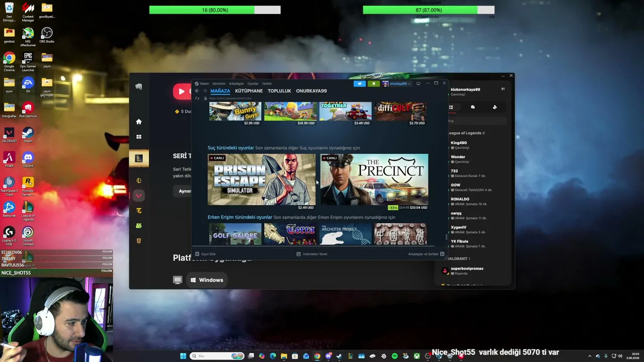644x362 pixels.
Task: Open Steam notifications bell
Action: (x=373, y=83)
